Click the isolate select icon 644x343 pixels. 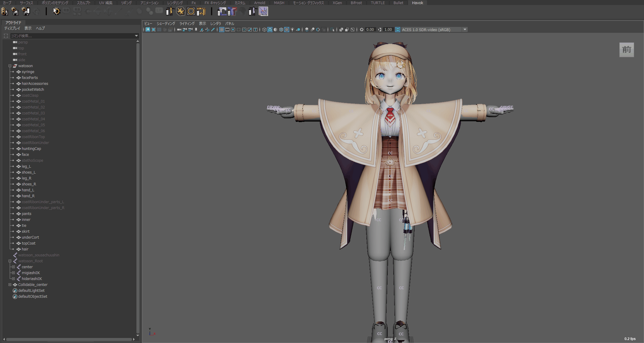[332, 30]
